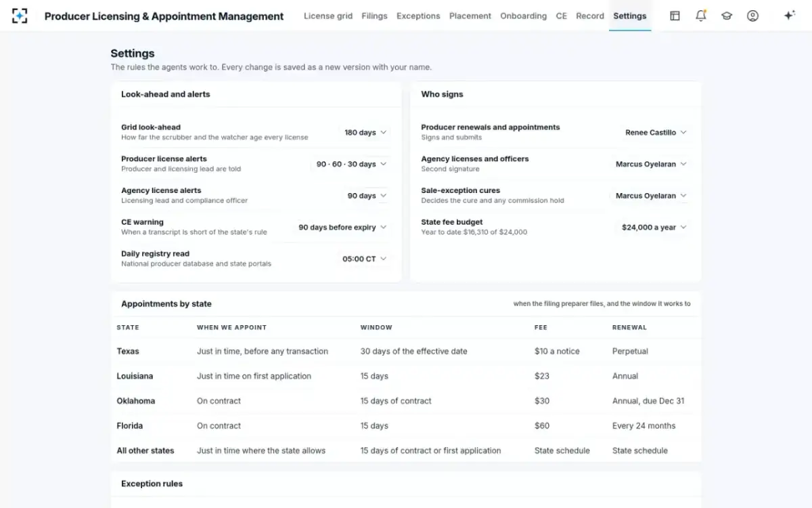Click the Perpetual renewal cell
812x508 pixels.
pyautogui.click(x=630, y=352)
